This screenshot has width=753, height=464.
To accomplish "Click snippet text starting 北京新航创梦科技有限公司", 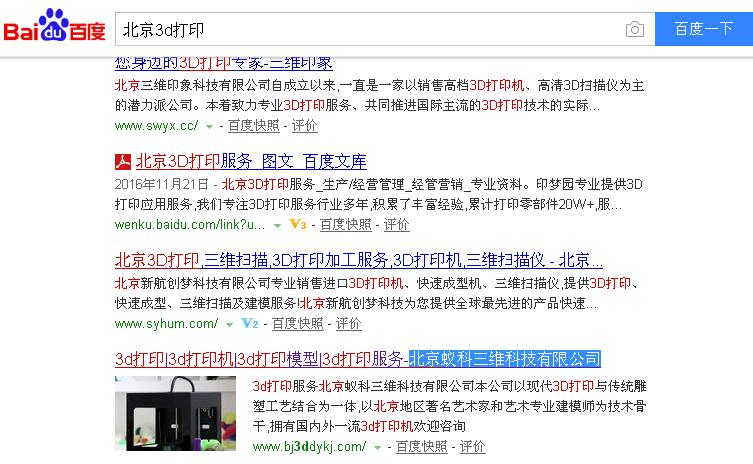I will 377,293.
